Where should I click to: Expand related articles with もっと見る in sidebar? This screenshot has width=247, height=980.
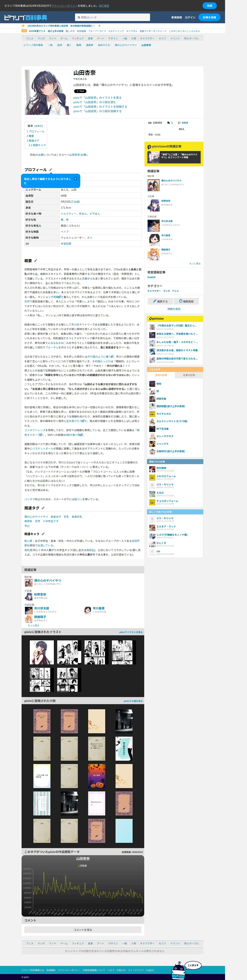point(195,263)
